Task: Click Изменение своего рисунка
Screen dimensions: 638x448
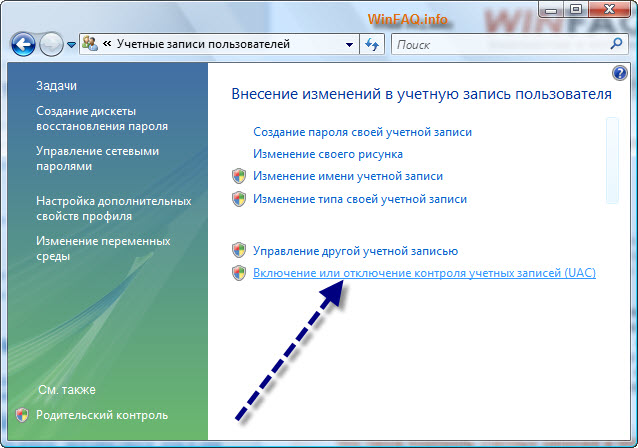Action: (x=328, y=154)
